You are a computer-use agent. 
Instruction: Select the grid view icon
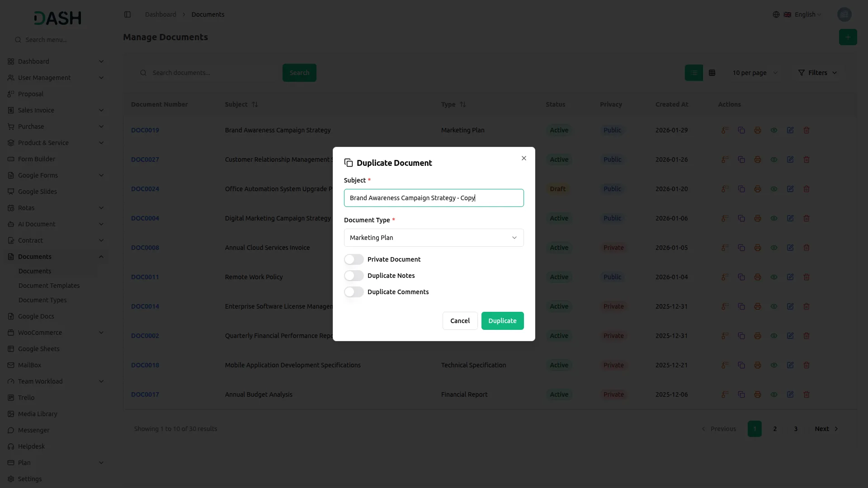(x=712, y=72)
